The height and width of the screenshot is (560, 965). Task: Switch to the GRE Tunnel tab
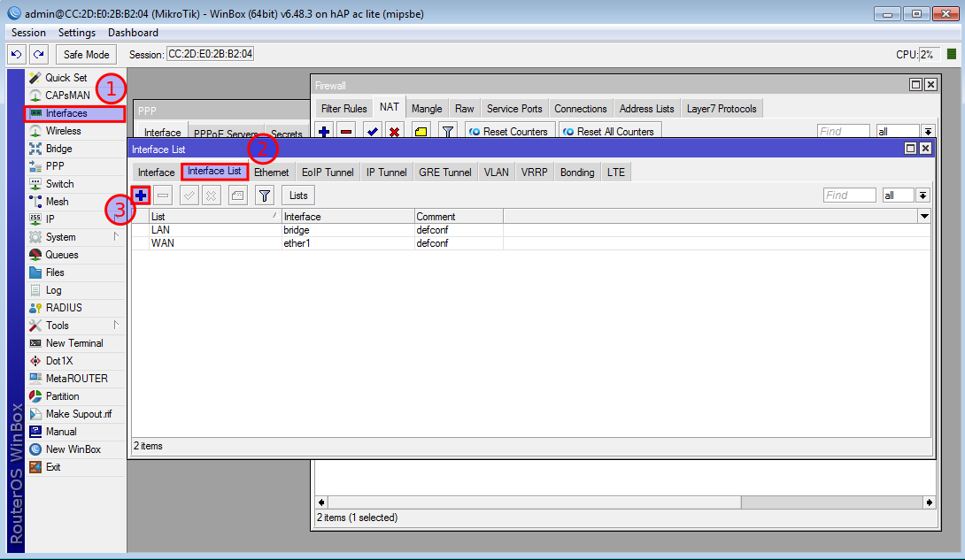pyautogui.click(x=445, y=173)
